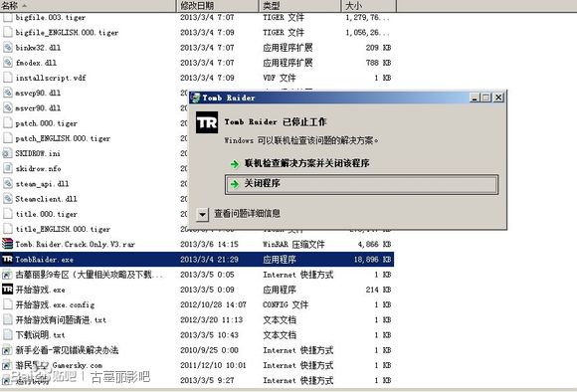Click the TR icon of TombRaider.exe
The width and height of the screenshot is (577, 392).
click(7, 259)
